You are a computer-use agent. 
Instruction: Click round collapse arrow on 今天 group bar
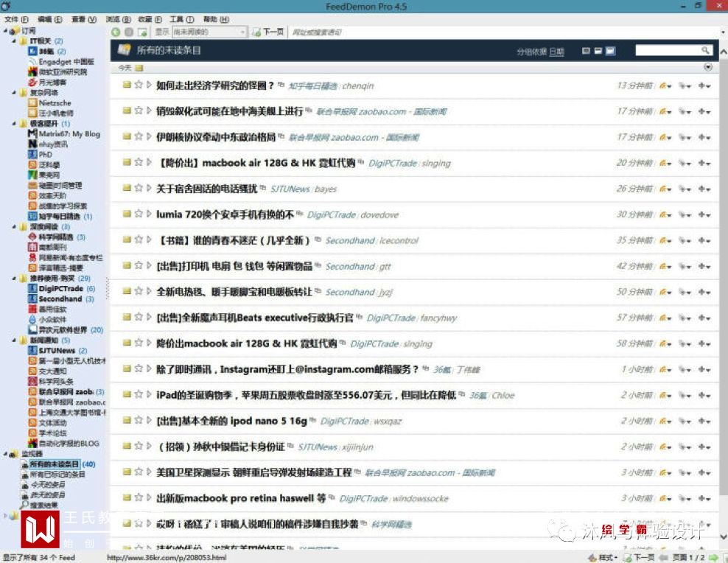(x=708, y=67)
